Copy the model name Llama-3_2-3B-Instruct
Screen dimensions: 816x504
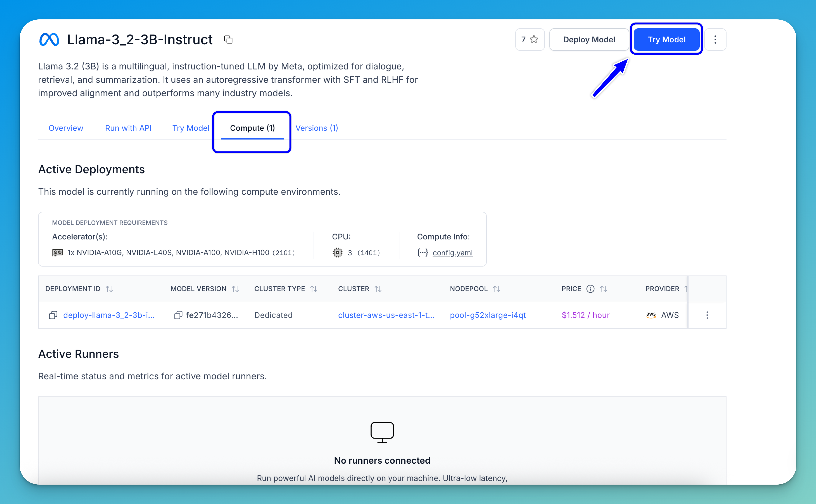[228, 40]
